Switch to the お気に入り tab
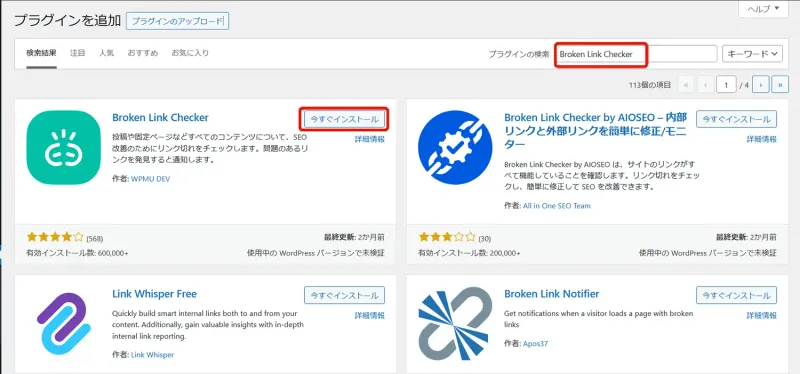The width and height of the screenshot is (800, 374). click(x=190, y=53)
